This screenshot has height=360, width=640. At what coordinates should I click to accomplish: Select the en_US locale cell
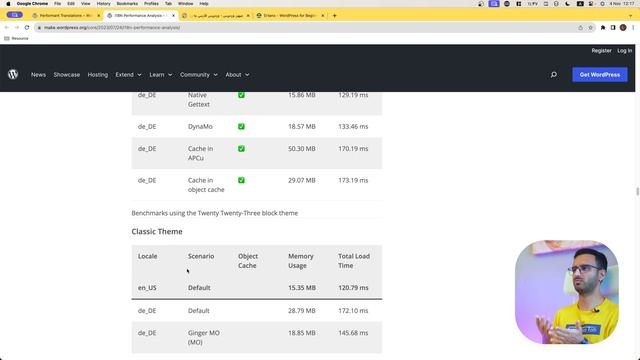pyautogui.click(x=147, y=288)
